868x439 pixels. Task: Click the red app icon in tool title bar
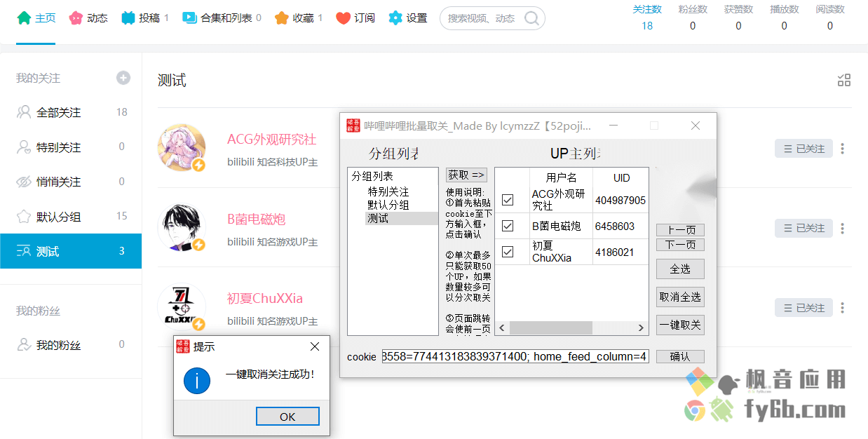coord(353,126)
